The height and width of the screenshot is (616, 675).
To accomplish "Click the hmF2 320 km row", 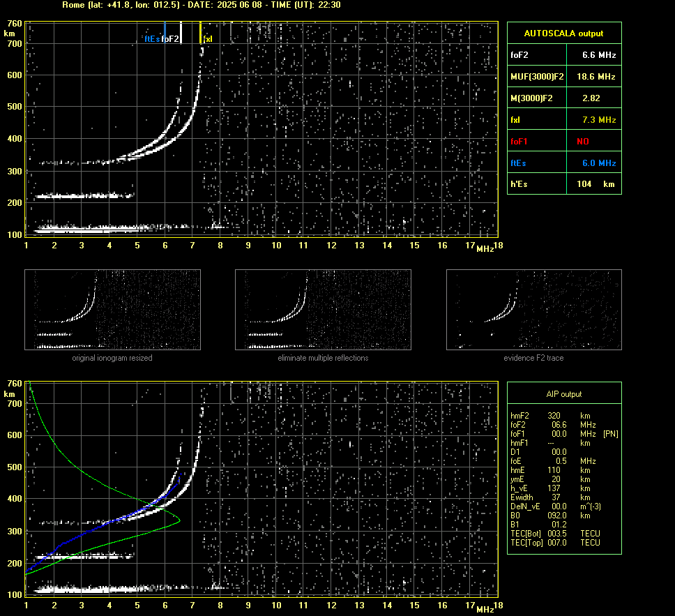I will [x=550, y=416].
